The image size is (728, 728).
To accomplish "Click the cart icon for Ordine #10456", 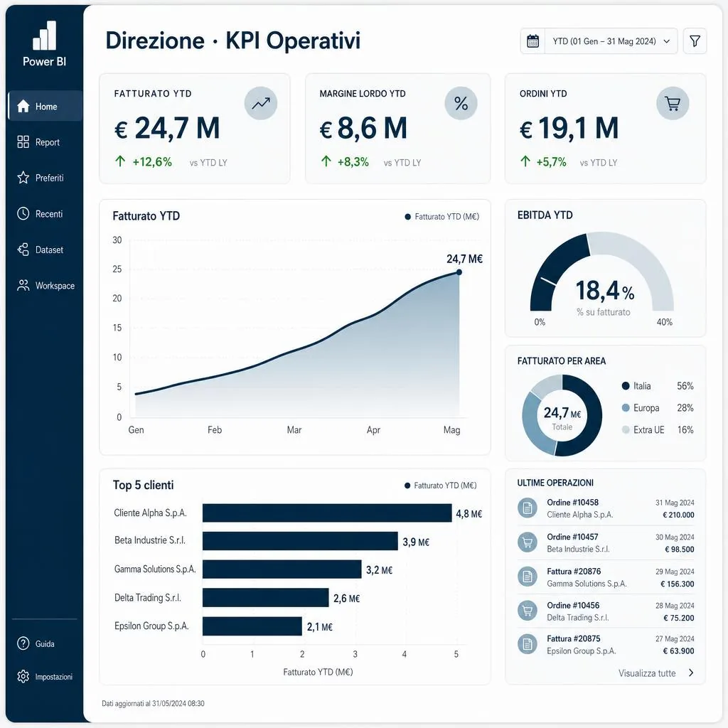I will coord(528,611).
